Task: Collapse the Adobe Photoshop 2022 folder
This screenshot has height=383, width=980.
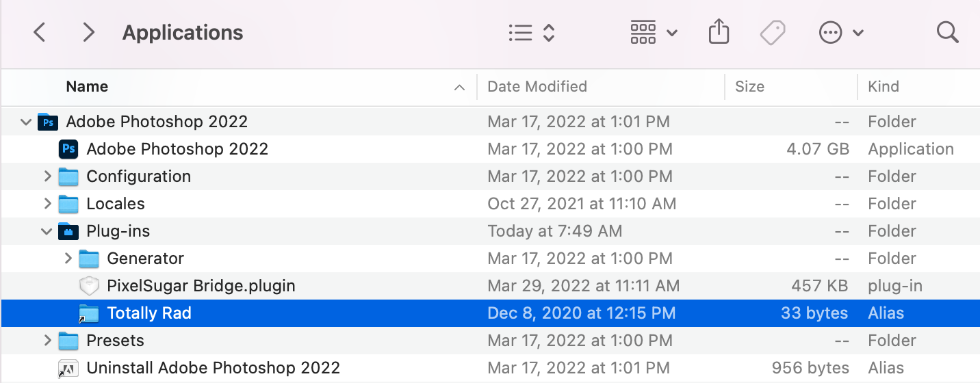Action: [26, 122]
